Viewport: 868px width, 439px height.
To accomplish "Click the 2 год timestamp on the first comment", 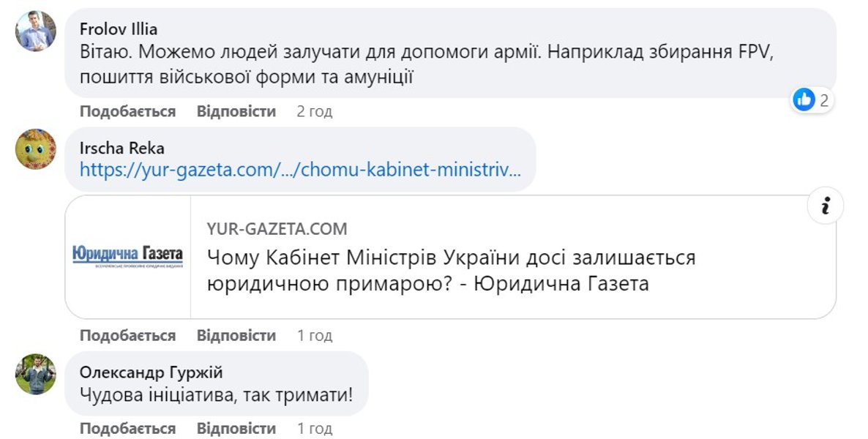I will click(315, 111).
